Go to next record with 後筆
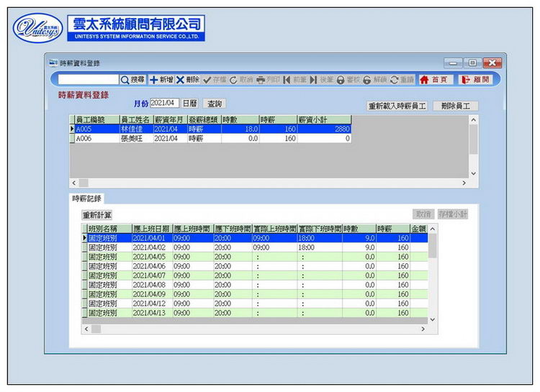Viewport: 540px width, 392px height. [x=322, y=80]
